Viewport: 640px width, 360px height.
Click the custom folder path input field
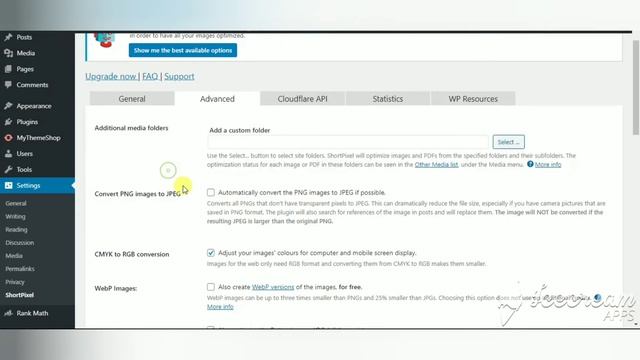point(348,142)
